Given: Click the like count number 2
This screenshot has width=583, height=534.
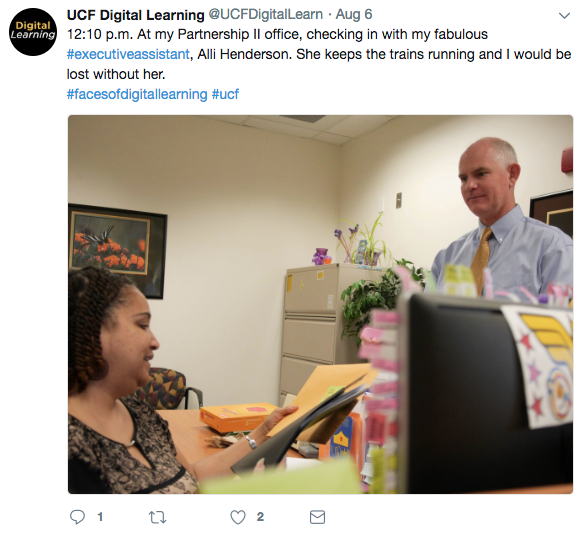Looking at the screenshot, I should pos(260,517).
